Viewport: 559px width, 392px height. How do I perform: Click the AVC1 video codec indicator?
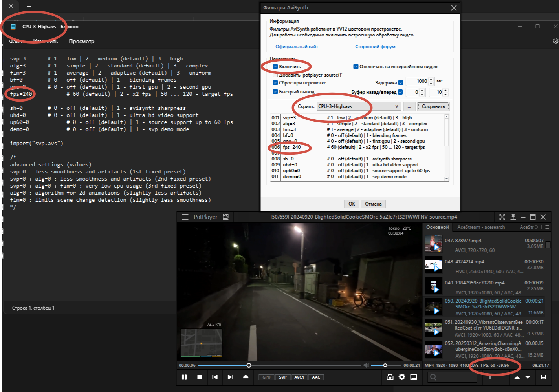pyautogui.click(x=299, y=377)
